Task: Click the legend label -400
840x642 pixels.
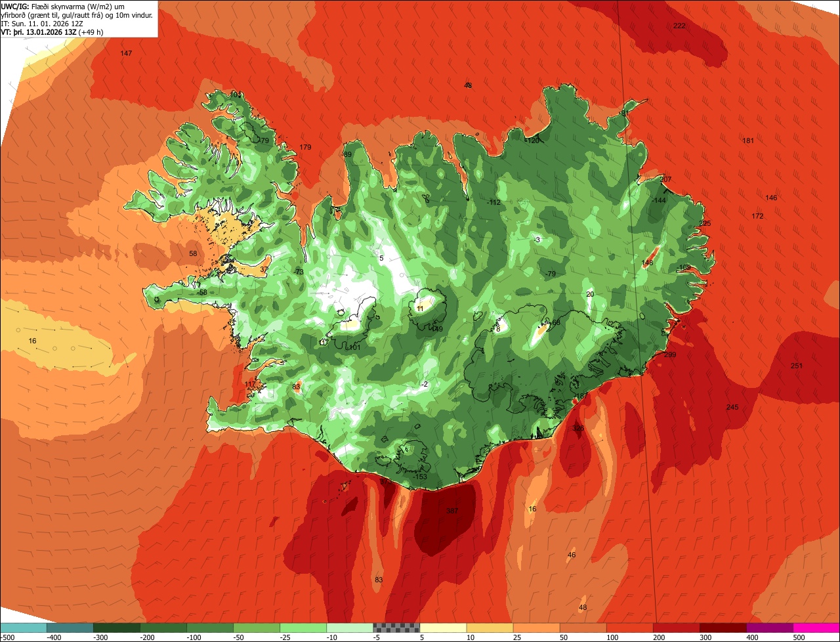Action: tap(53, 637)
